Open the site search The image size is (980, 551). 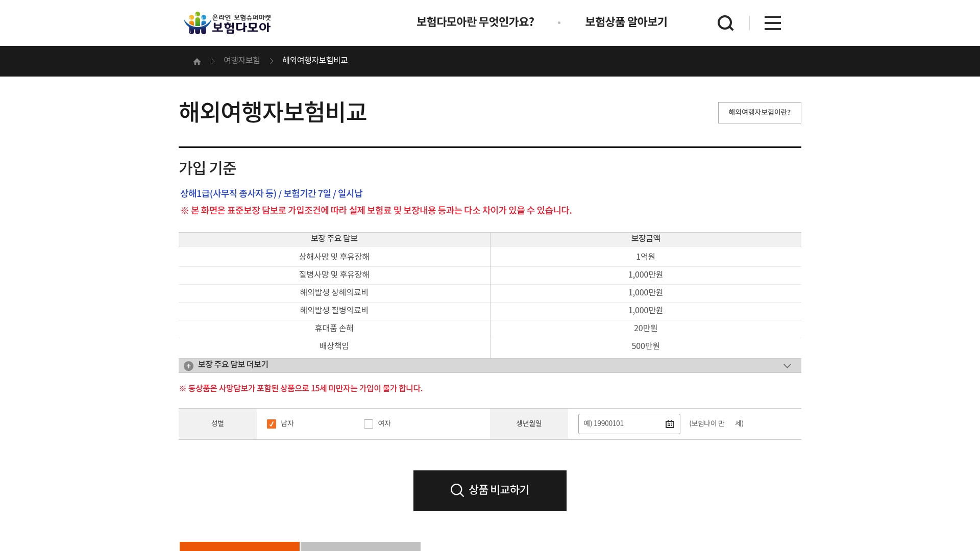pyautogui.click(x=725, y=22)
